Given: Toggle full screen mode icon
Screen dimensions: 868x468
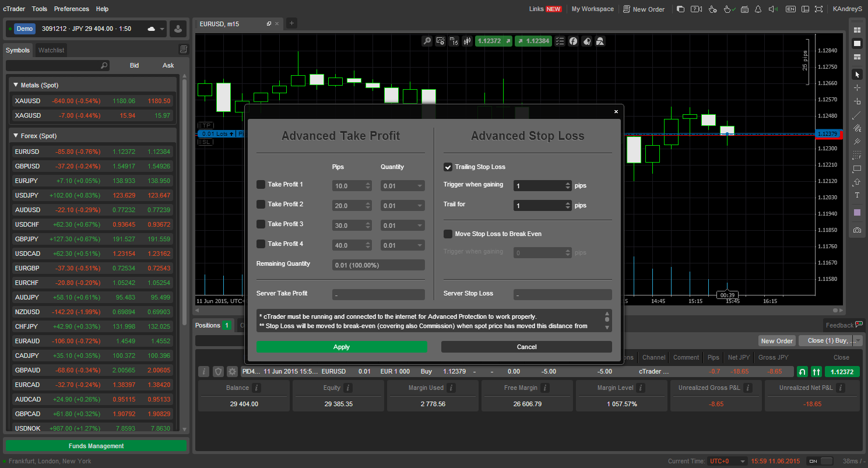Looking at the screenshot, I should pyautogui.click(x=819, y=9).
